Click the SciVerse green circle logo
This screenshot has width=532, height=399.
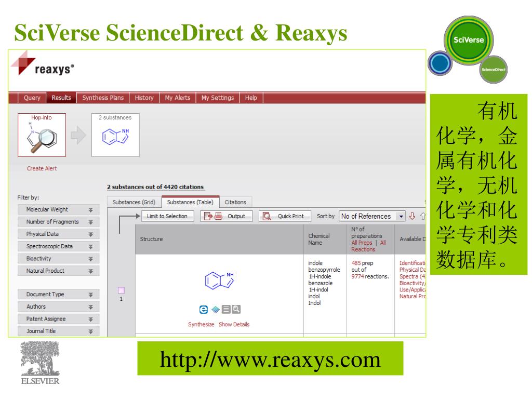coord(469,40)
